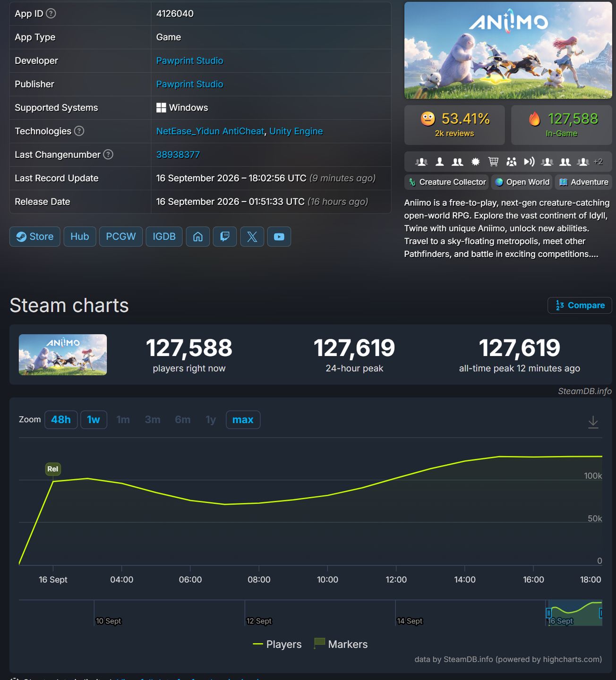Click the help icon beside App ID
The width and height of the screenshot is (616, 680).
click(x=51, y=13)
